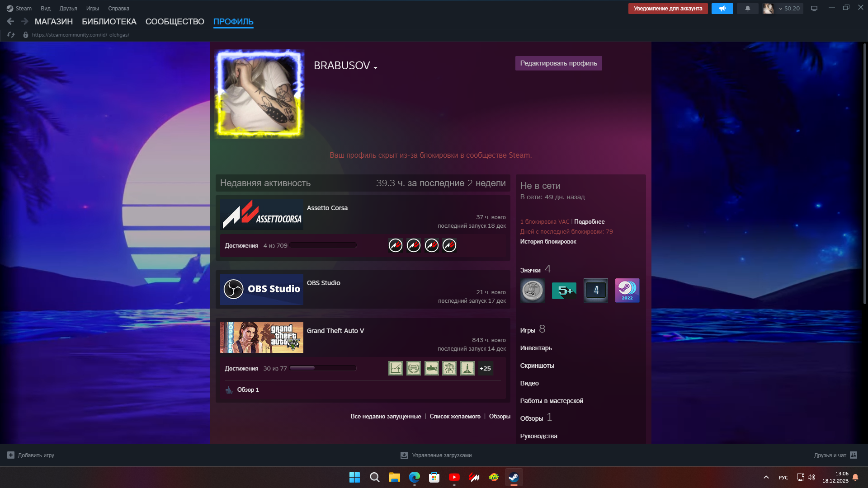The width and height of the screenshot is (868, 488).
Task: Open the Игры menu
Action: (x=93, y=9)
